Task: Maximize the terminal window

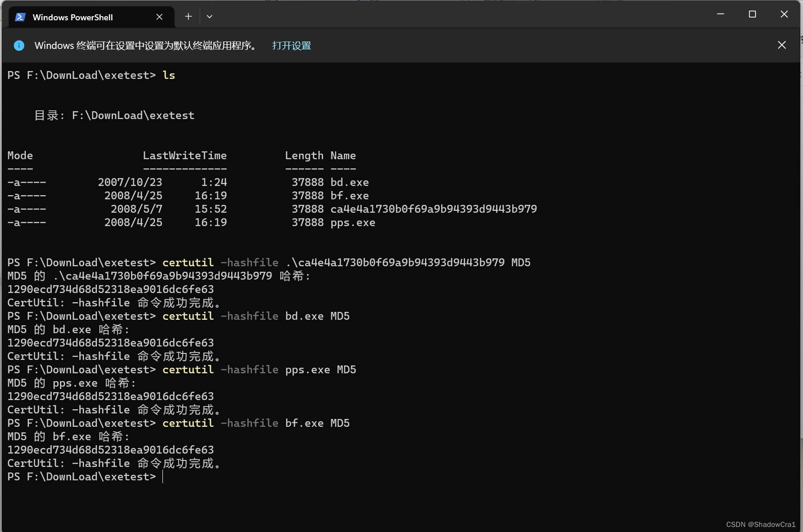Action: click(x=752, y=14)
